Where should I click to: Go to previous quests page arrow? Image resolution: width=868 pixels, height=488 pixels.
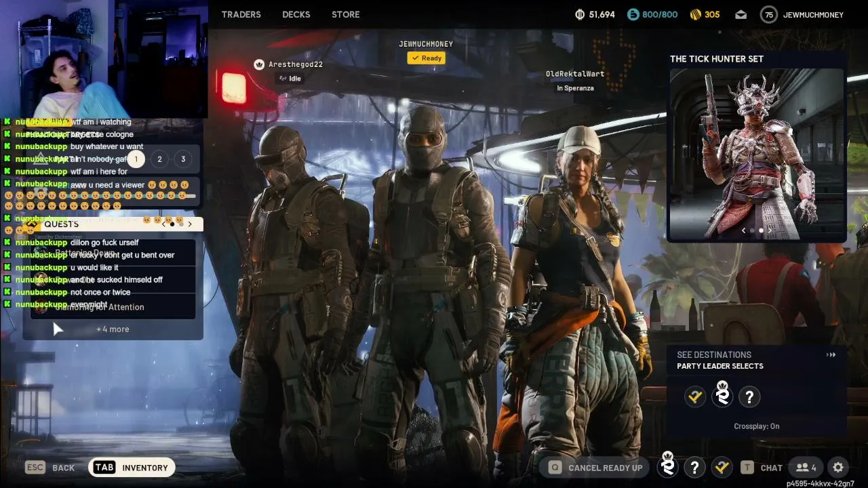(163, 224)
